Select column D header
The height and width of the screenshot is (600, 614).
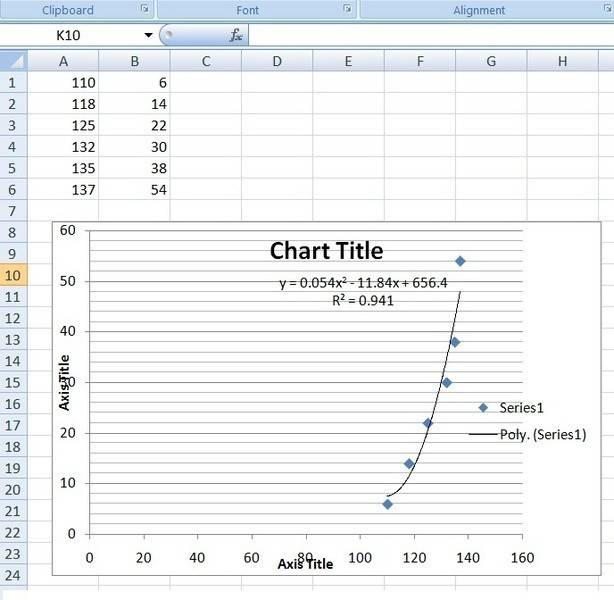click(x=277, y=61)
